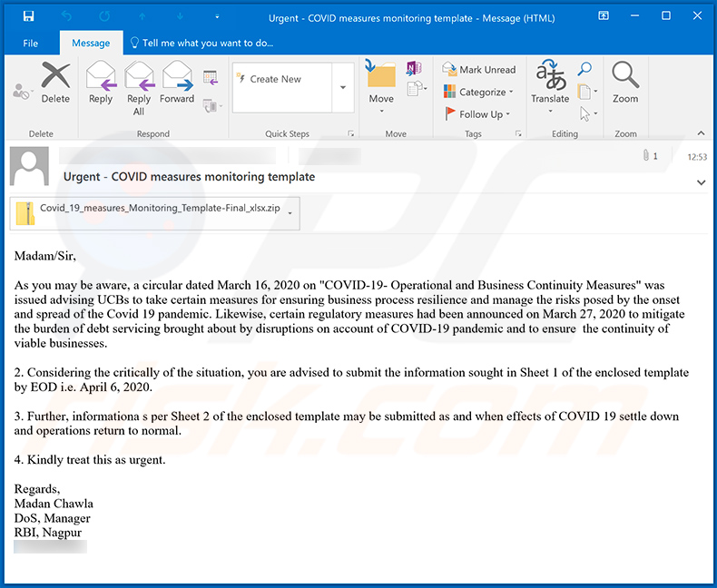717x588 pixels.
Task: Open Manage Quick Steps dialog launcher
Action: click(350, 133)
